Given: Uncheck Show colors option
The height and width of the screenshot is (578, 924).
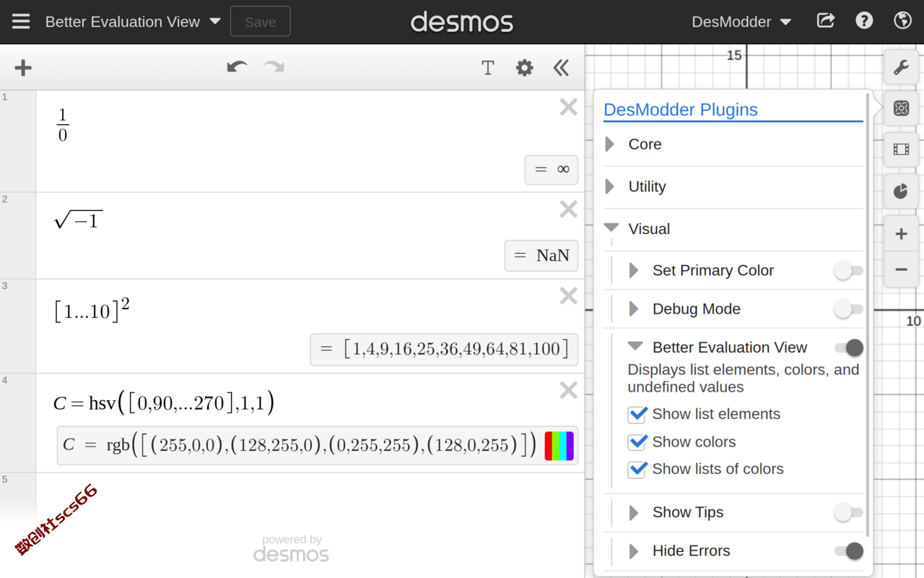Looking at the screenshot, I should point(637,442).
